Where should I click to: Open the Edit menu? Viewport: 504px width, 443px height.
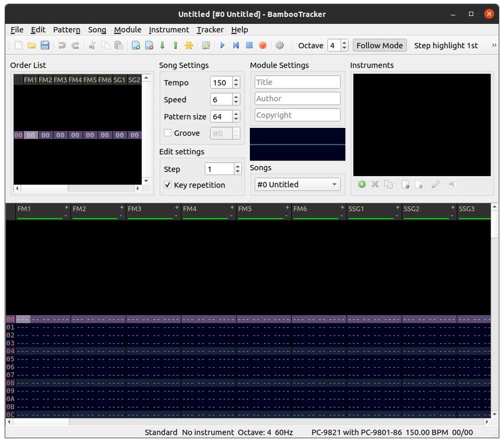tap(38, 30)
